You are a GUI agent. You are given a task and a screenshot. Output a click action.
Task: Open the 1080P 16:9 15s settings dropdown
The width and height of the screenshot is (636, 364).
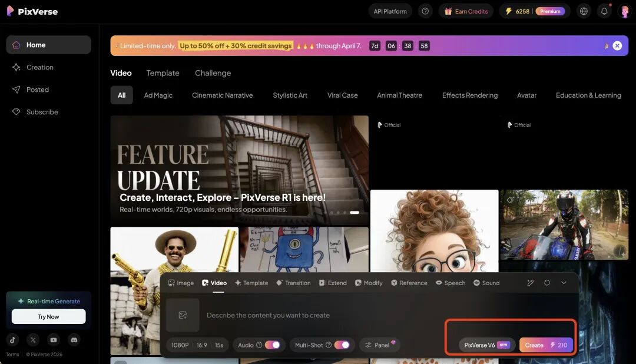(x=197, y=345)
